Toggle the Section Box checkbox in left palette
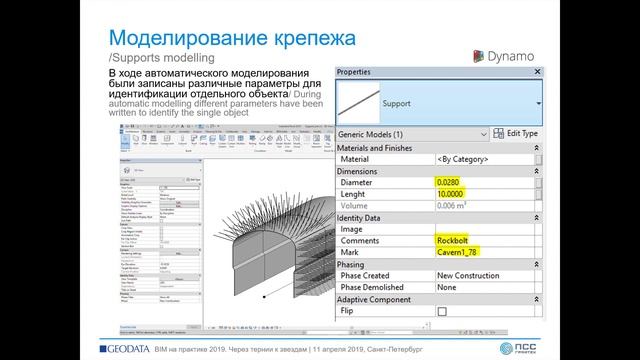Image resolution: width=640 pixels, height=360 pixels. pyautogui.click(x=162, y=246)
